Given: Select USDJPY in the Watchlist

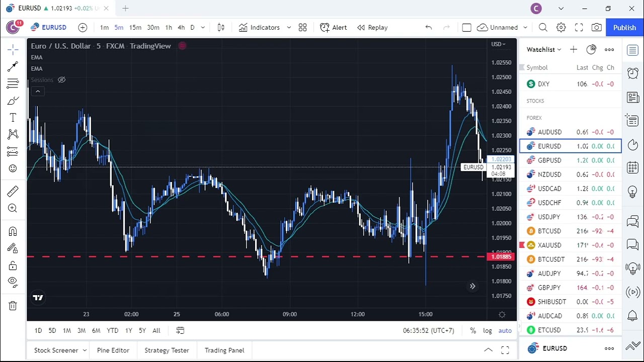Looking at the screenshot, I should (571, 217).
